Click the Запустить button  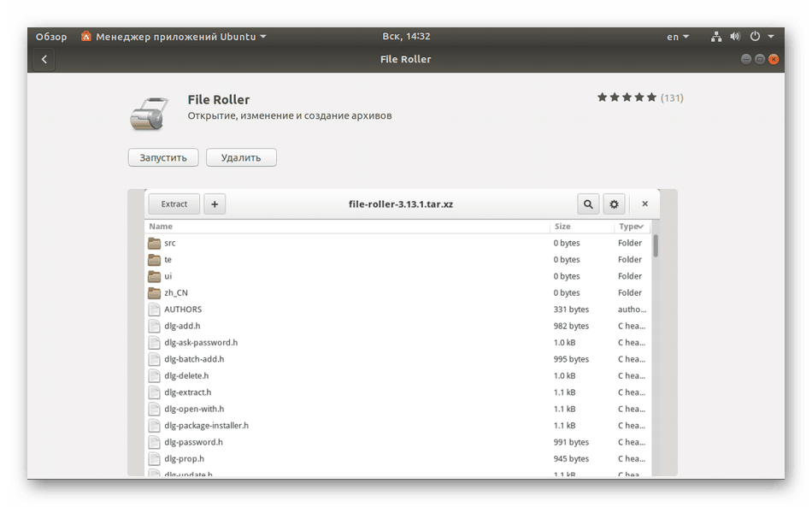(163, 157)
